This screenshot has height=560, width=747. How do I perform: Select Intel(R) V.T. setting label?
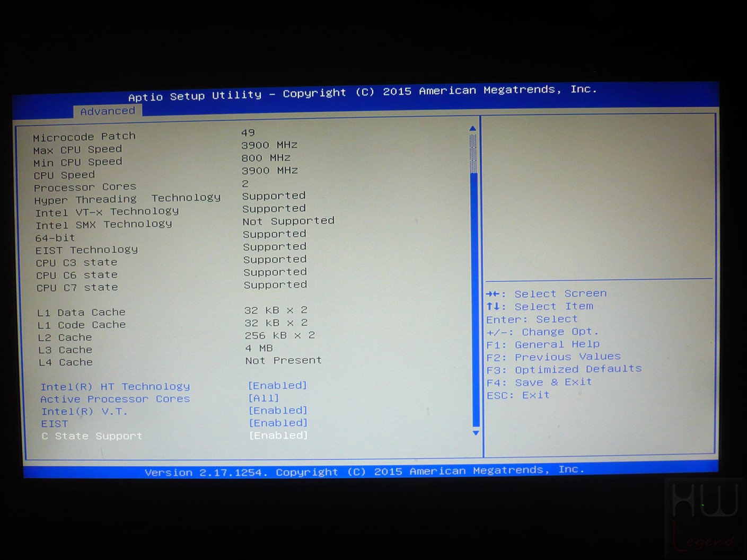[84, 412]
